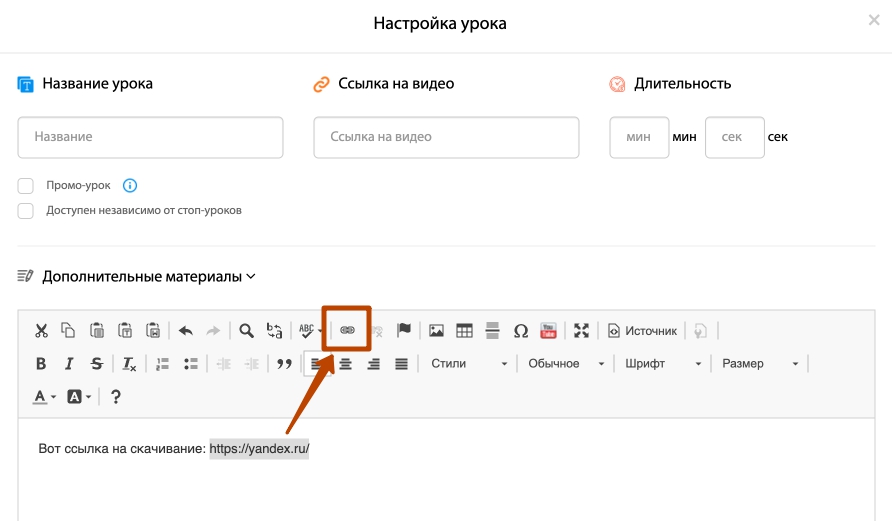Show Промо-урок info tooltip icon
The image size is (892, 521).
[130, 185]
